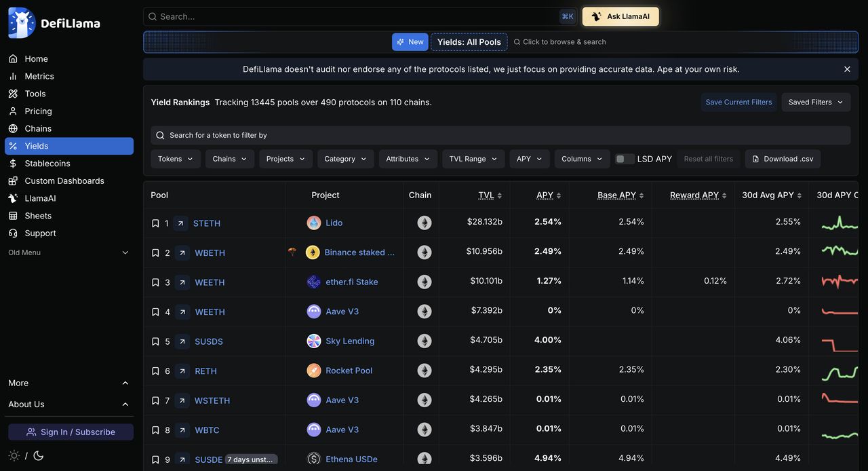Switch to dark mode moon icon
This screenshot has width=868, height=471.
pyautogui.click(x=39, y=455)
